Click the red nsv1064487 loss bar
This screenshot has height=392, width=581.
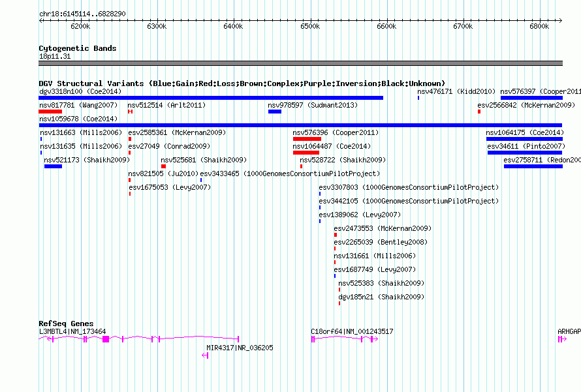pyautogui.click(x=306, y=153)
